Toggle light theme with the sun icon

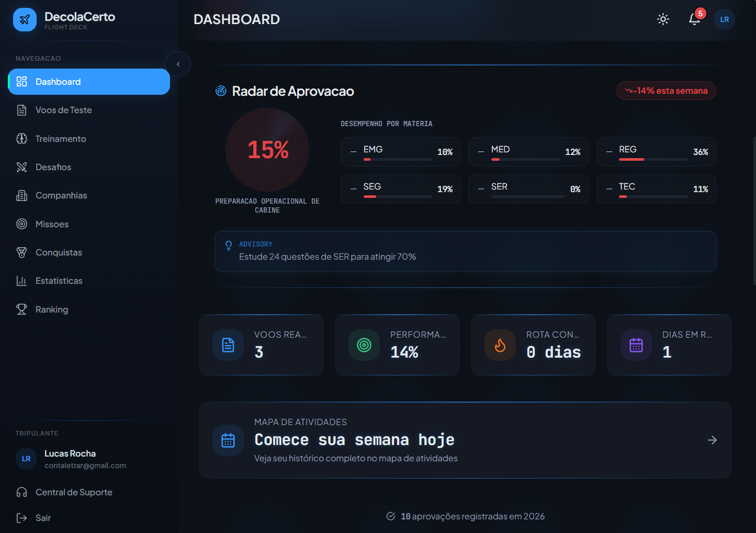[663, 19]
